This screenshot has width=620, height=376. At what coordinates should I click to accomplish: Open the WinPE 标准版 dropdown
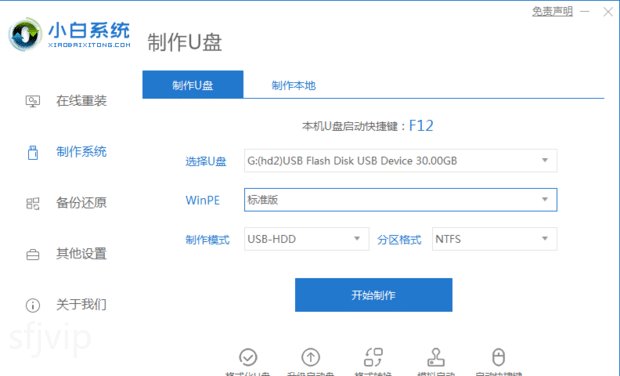(x=401, y=200)
